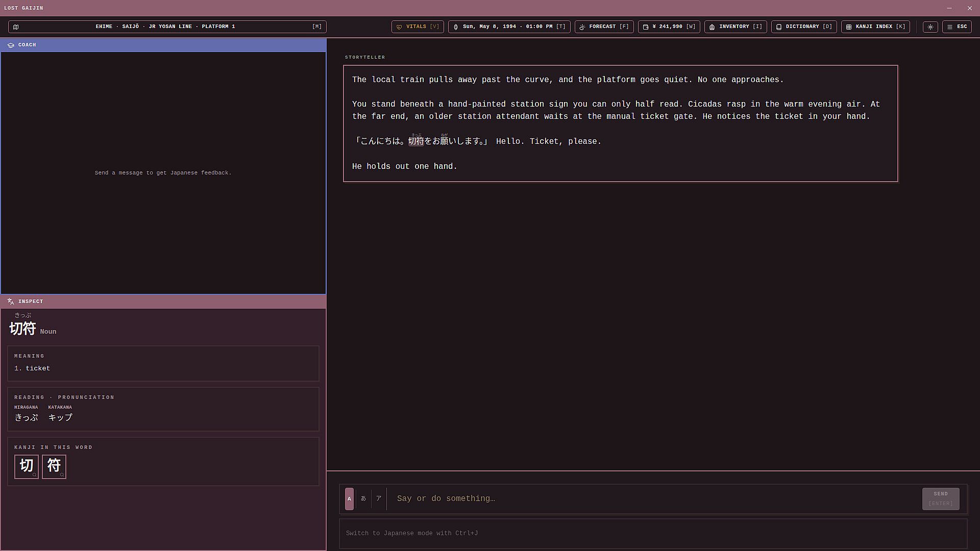Open the wallet showing ¥ 241,990
Image resolution: width=980 pixels, height=551 pixels.
pyautogui.click(x=669, y=27)
